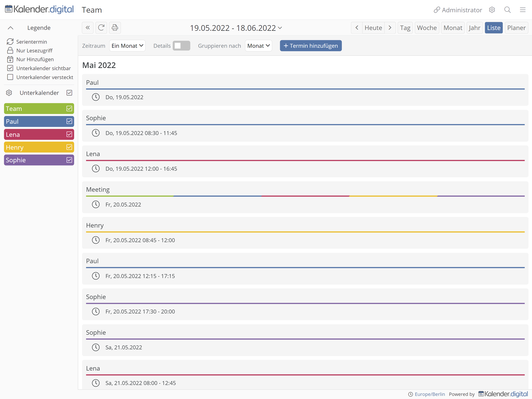Open the settings gear in the top bar

tap(492, 10)
